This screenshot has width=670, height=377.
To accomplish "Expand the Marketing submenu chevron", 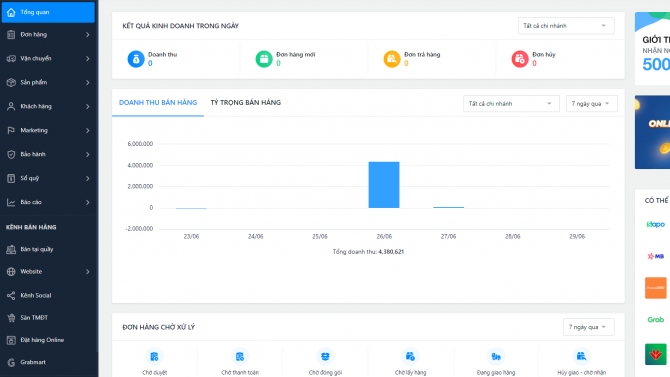I will pos(88,130).
